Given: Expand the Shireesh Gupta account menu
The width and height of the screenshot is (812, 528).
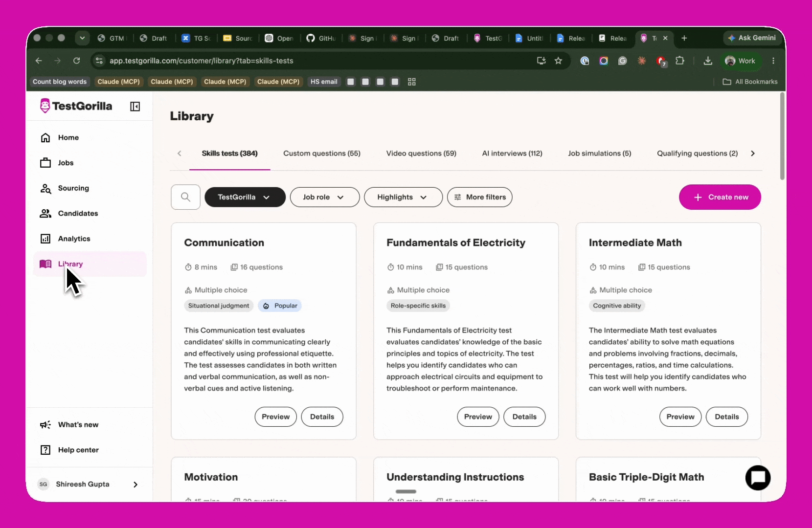Looking at the screenshot, I should (x=89, y=484).
